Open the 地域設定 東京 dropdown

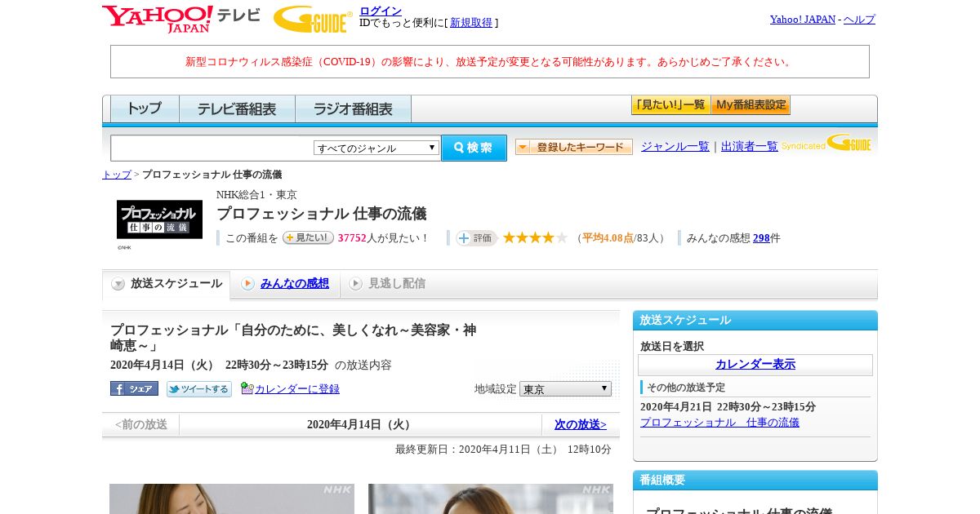click(x=565, y=389)
